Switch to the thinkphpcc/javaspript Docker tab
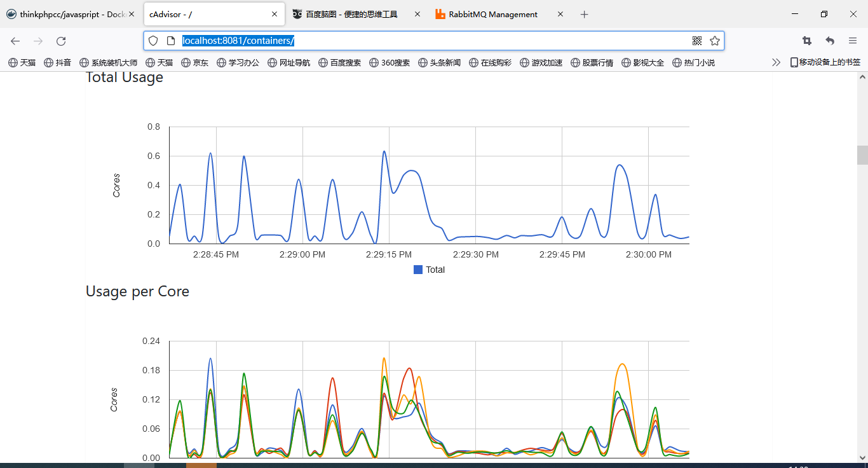The image size is (868, 468). click(71, 14)
